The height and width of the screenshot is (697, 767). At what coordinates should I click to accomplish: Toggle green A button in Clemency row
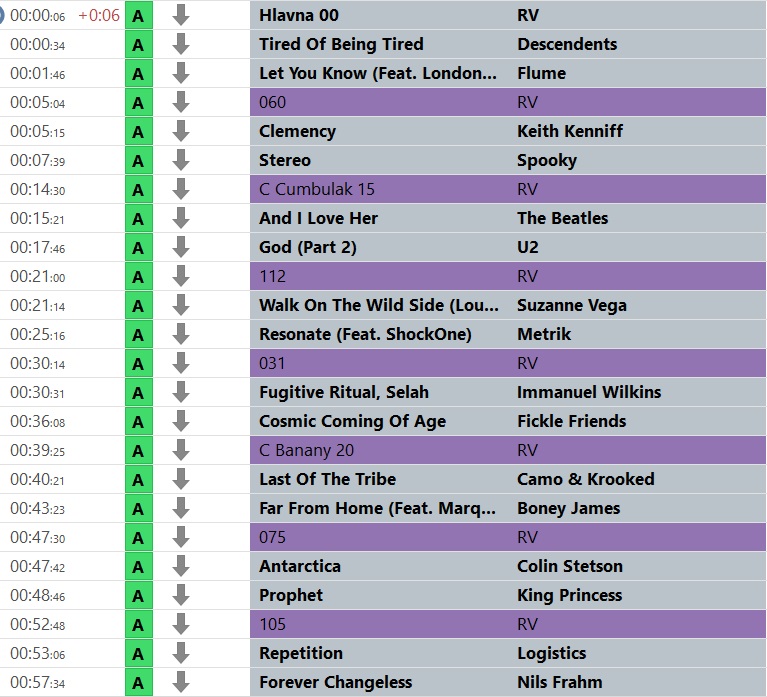click(x=139, y=131)
